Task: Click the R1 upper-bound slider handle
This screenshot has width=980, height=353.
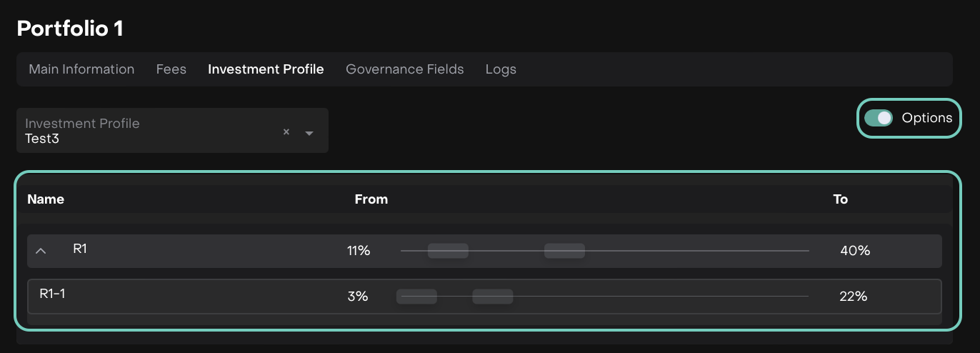Action: tap(564, 251)
